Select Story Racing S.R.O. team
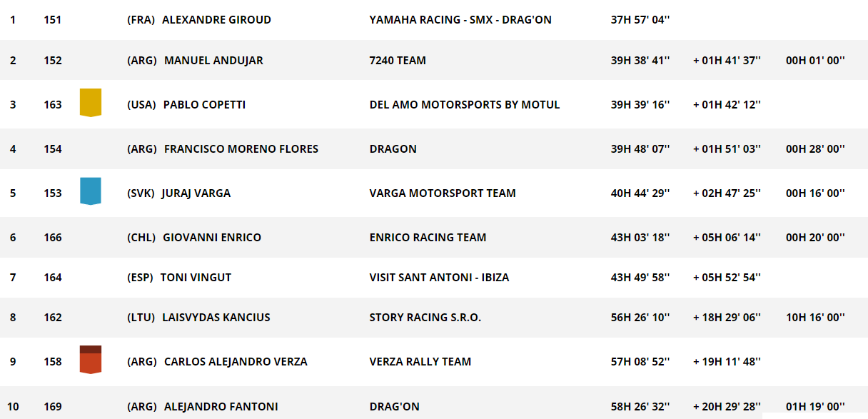This screenshot has height=419, width=868. coord(425,318)
